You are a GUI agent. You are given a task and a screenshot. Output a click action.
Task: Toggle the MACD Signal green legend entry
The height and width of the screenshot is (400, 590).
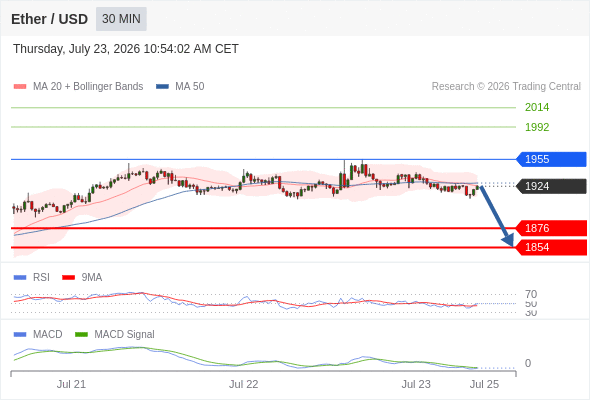tap(115, 334)
